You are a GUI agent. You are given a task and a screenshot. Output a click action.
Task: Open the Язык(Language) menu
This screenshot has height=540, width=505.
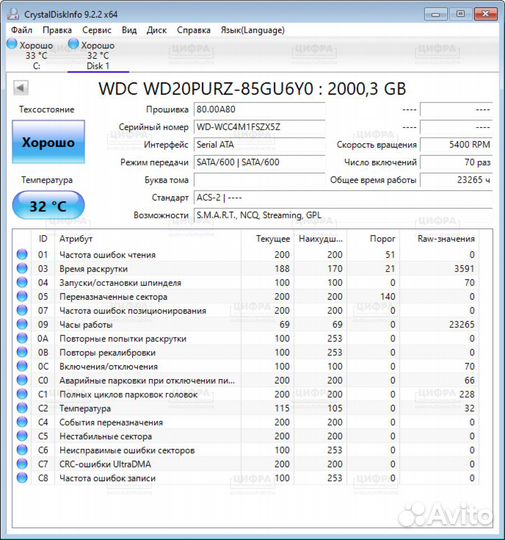252,30
